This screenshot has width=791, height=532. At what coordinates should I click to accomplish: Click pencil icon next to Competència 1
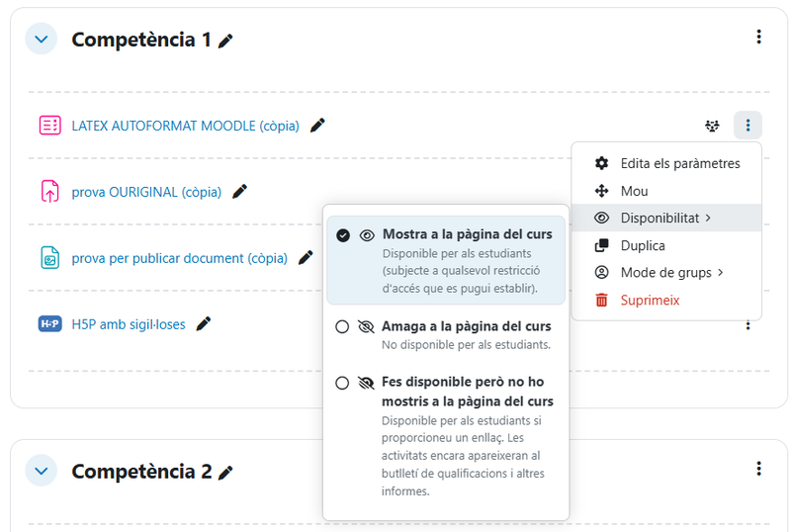coord(226,41)
